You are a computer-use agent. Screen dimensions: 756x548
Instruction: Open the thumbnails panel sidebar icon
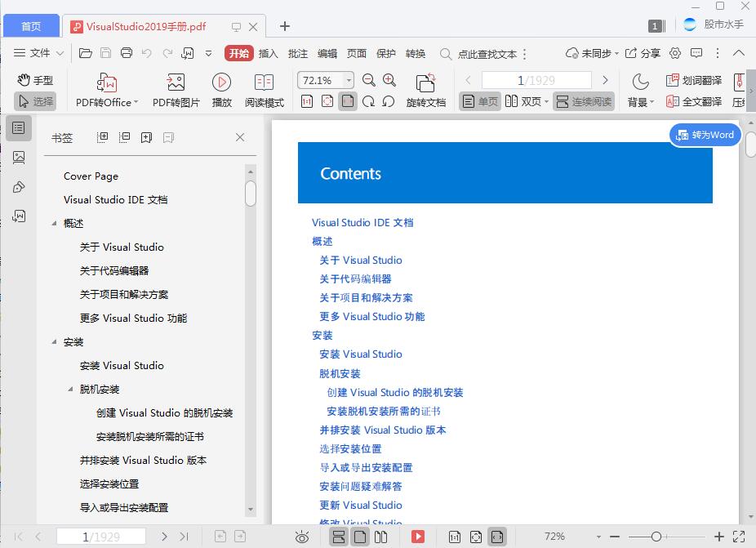coord(19,158)
